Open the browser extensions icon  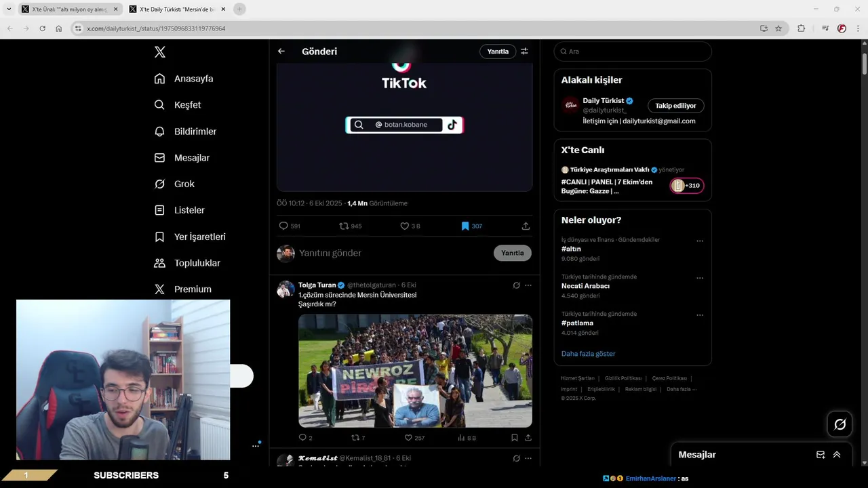(802, 28)
